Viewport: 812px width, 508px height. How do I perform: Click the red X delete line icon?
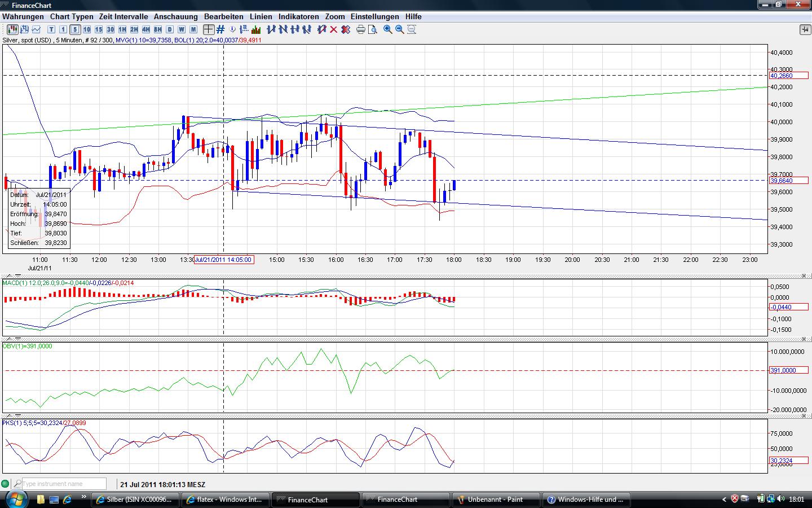click(333, 29)
